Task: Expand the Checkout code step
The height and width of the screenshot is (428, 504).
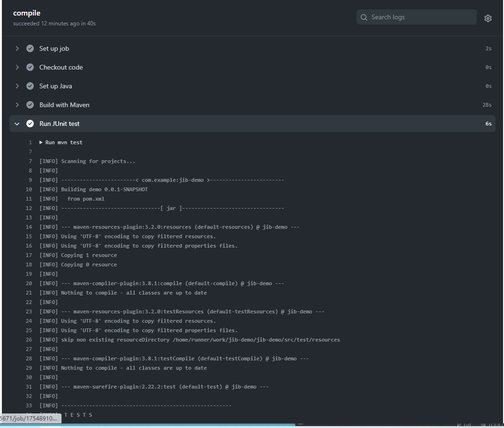Action: click(x=17, y=67)
